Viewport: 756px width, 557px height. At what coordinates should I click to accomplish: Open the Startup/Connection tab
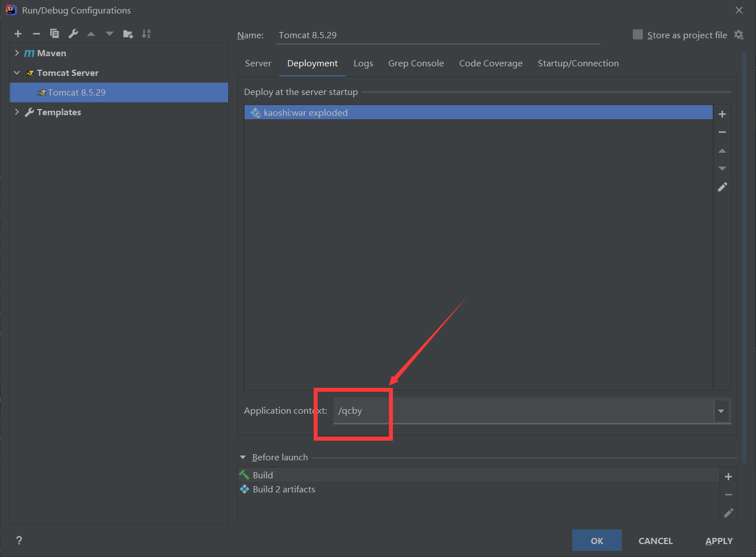point(578,64)
